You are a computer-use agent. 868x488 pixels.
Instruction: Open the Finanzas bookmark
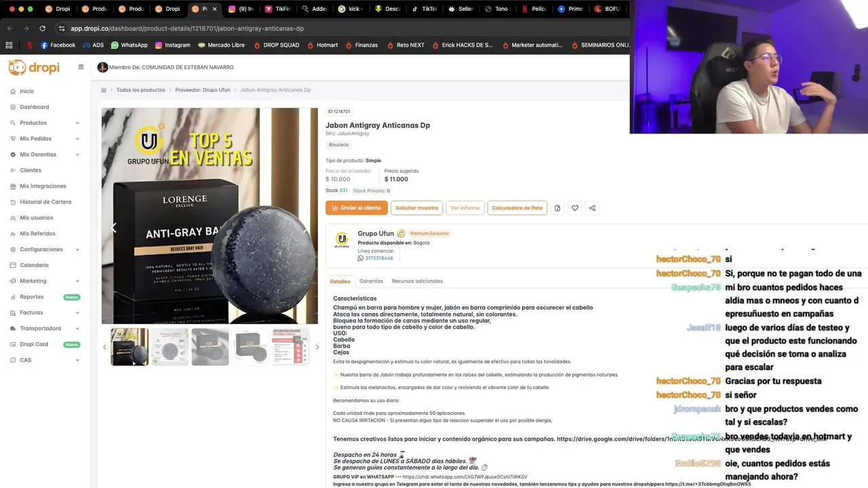(361, 45)
